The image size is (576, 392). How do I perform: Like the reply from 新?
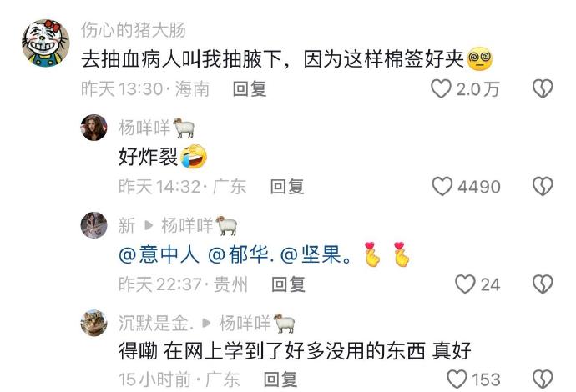[465, 284]
